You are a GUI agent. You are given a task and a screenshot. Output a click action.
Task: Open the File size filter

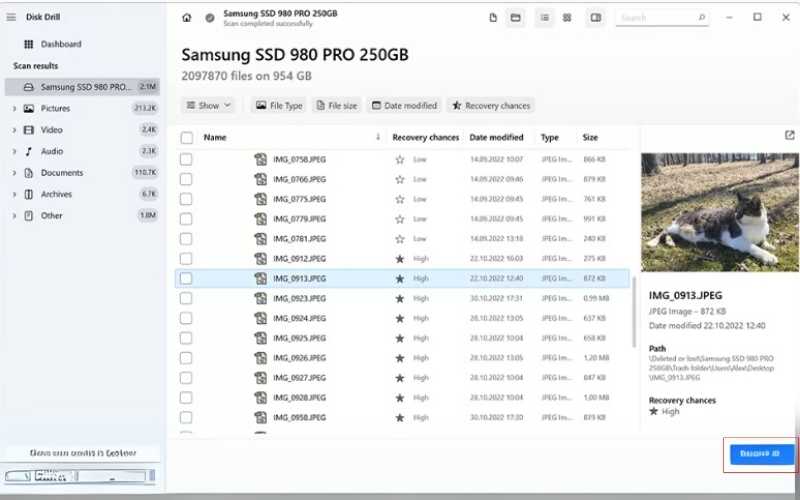click(x=337, y=106)
